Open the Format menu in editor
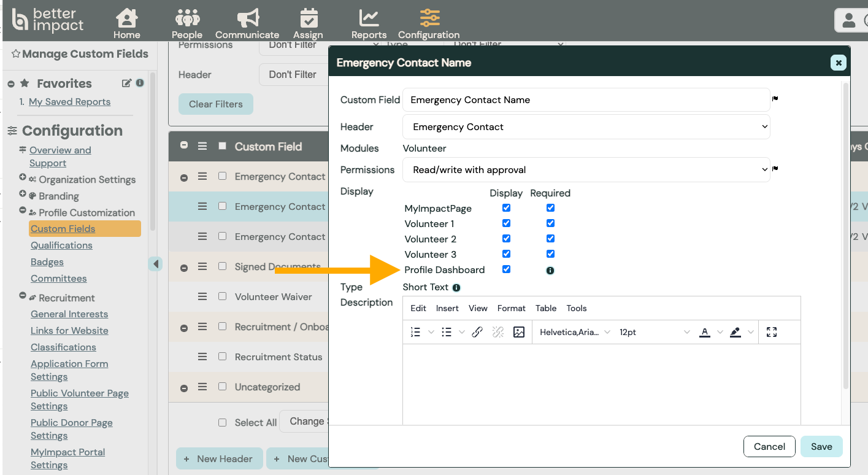Viewport: 868px width, 475px height. point(511,308)
